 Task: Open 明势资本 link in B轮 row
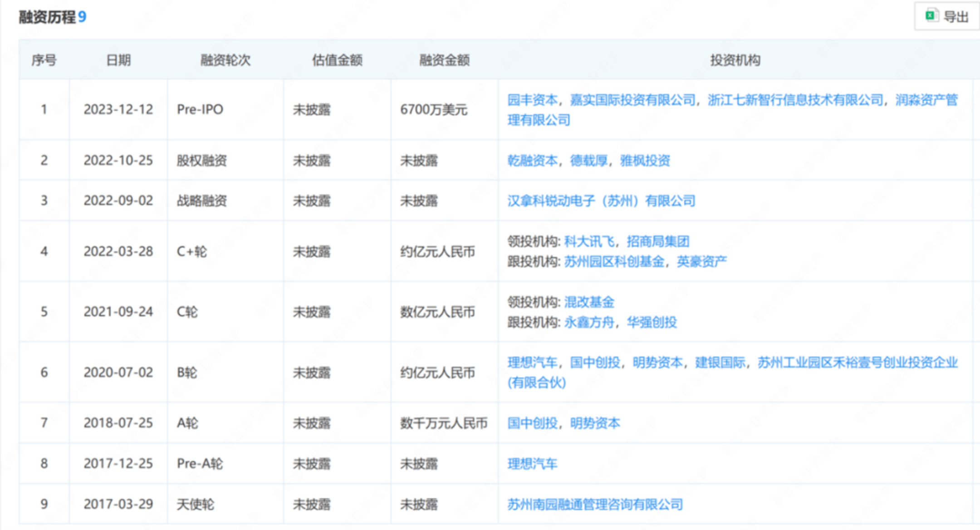point(657,362)
